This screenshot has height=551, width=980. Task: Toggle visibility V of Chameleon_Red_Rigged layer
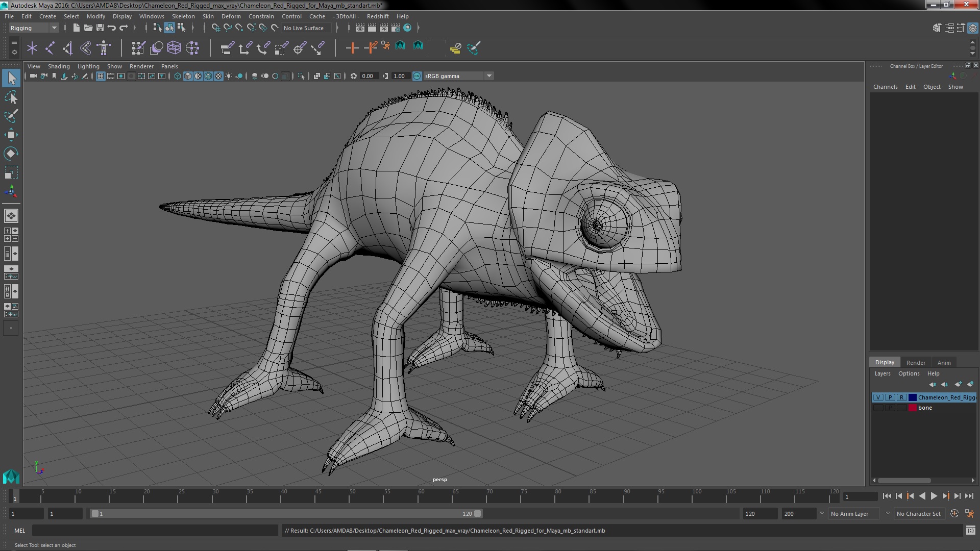pyautogui.click(x=878, y=397)
